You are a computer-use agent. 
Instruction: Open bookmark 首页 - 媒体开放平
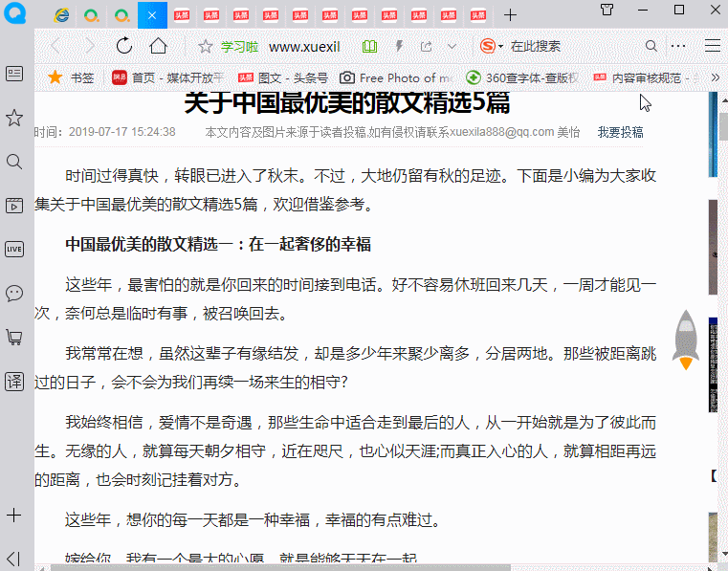coord(167,78)
